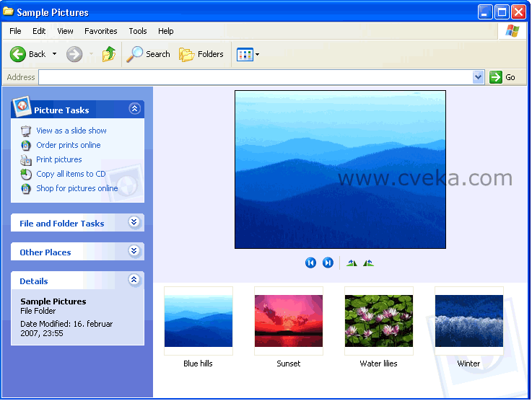Click View as a slide show link

(71, 131)
